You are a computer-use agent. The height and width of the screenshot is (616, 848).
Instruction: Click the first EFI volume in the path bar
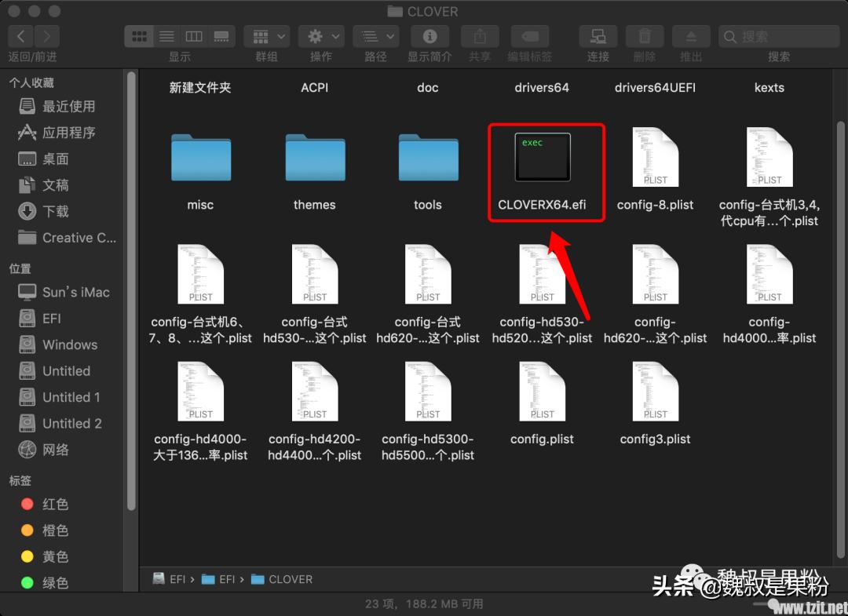(170, 579)
